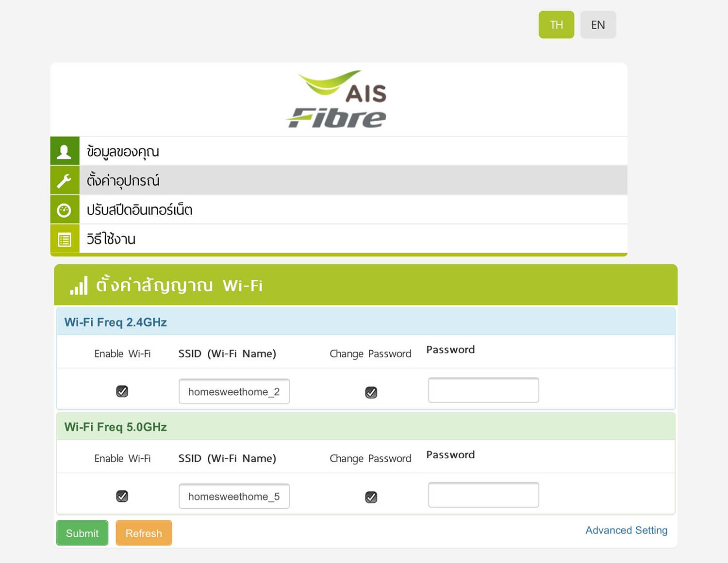Click the 2.4GHz SSID name field
Image resolution: width=728 pixels, height=563 pixels.
tap(234, 391)
